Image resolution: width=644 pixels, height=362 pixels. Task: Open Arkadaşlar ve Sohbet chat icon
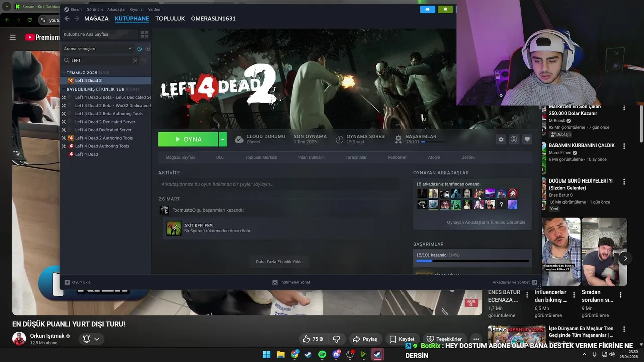[535, 282]
